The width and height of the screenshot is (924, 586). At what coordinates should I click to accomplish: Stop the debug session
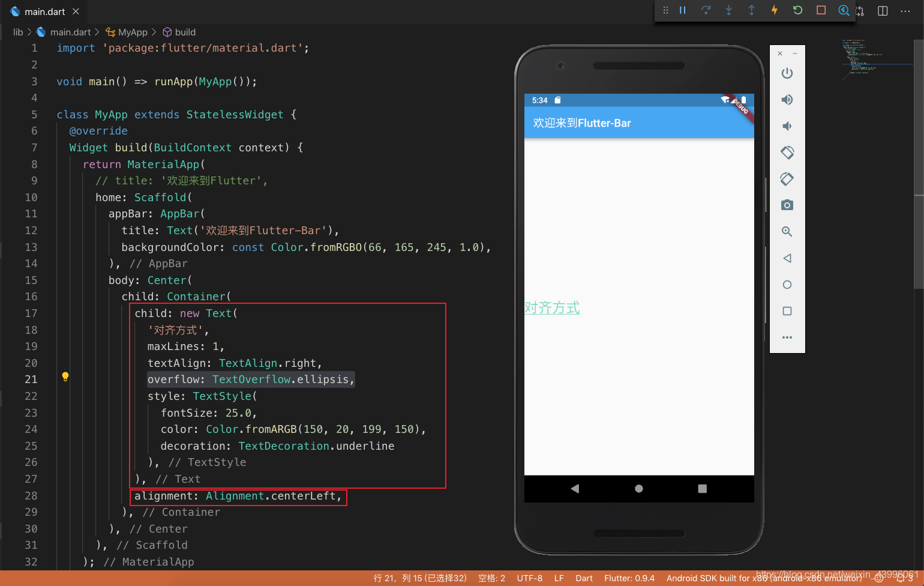click(x=821, y=10)
